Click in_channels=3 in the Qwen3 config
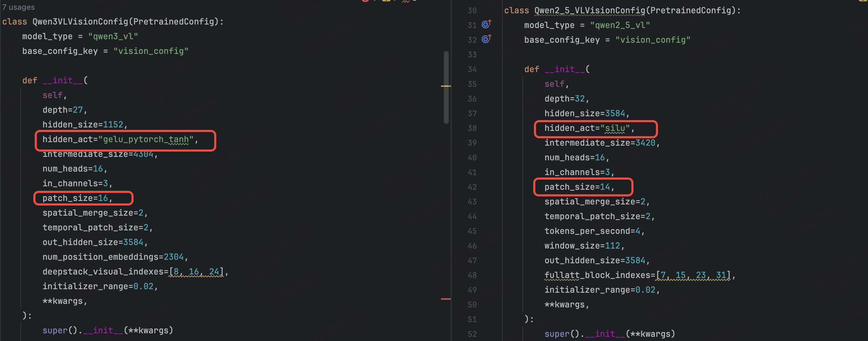Image resolution: width=868 pixels, height=341 pixels. [75, 183]
